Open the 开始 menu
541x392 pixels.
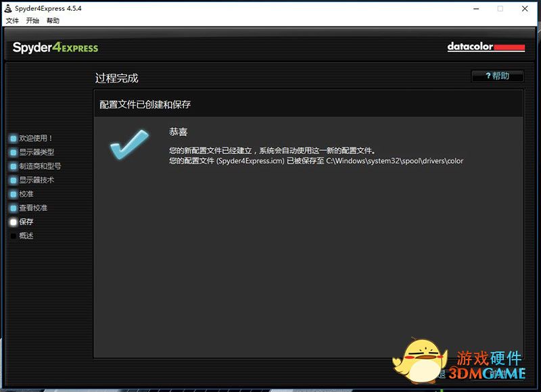coord(32,21)
